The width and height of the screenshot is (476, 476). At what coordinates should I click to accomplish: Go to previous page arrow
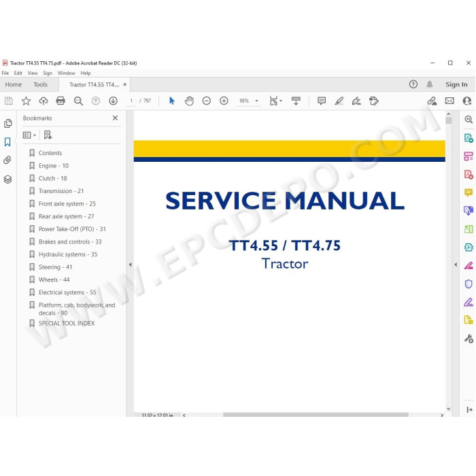click(96, 101)
